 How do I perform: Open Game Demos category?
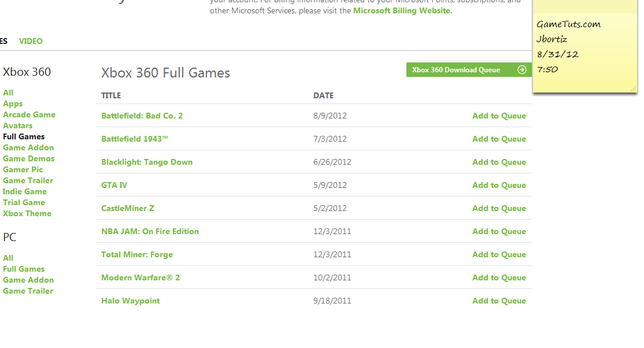29,158
